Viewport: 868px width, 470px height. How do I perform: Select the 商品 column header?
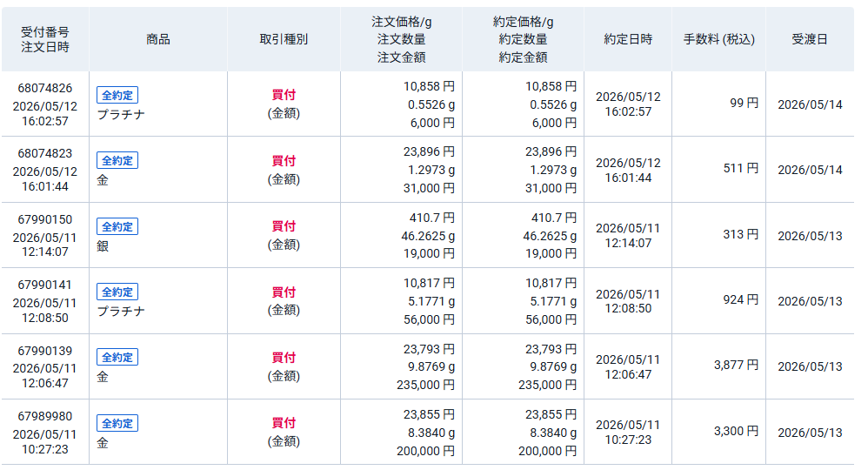click(158, 39)
